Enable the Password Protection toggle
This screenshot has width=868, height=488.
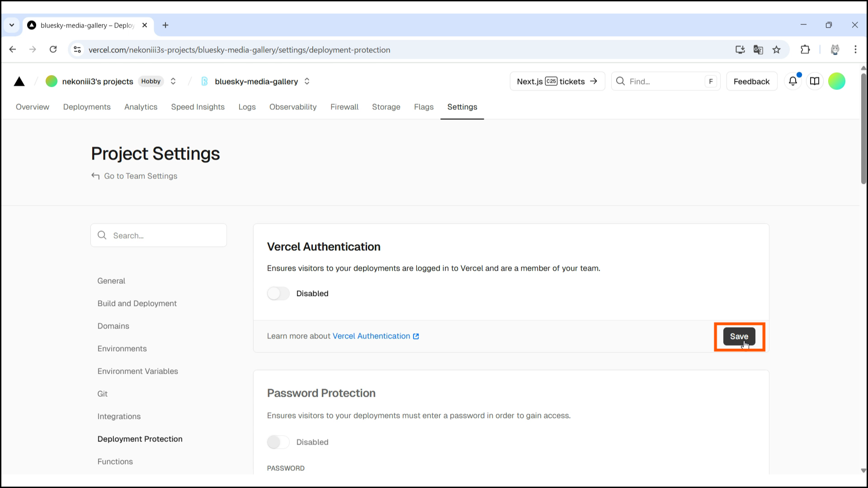click(x=278, y=442)
